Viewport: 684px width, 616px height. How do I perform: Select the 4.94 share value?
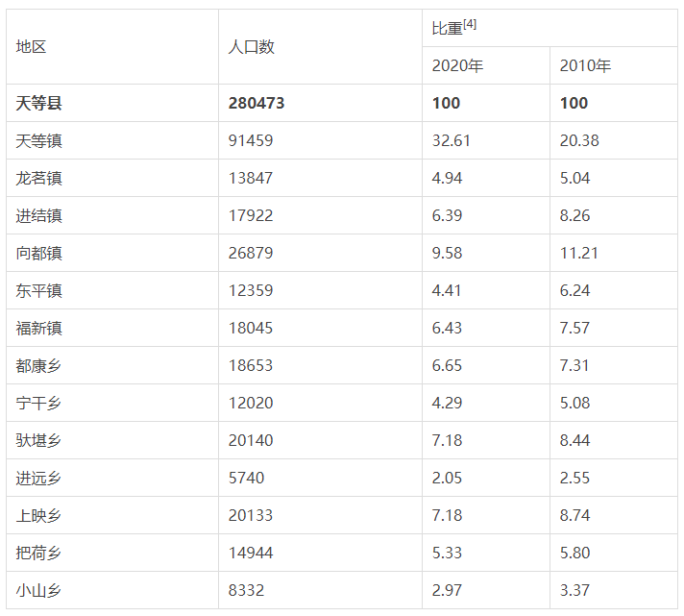pos(447,179)
